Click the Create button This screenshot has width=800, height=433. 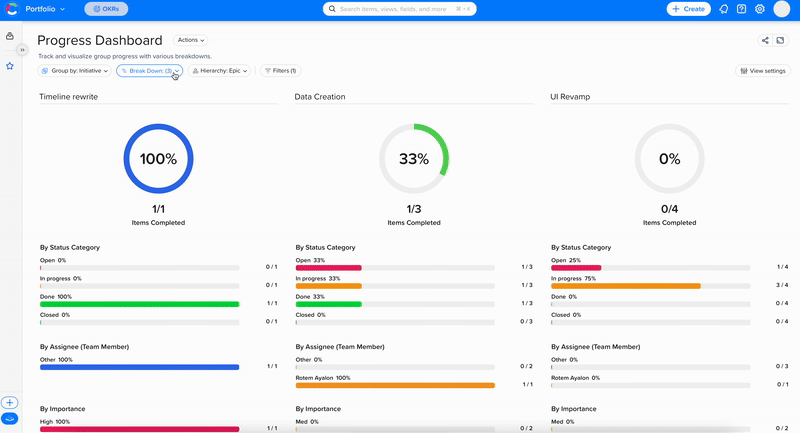pyautogui.click(x=688, y=9)
